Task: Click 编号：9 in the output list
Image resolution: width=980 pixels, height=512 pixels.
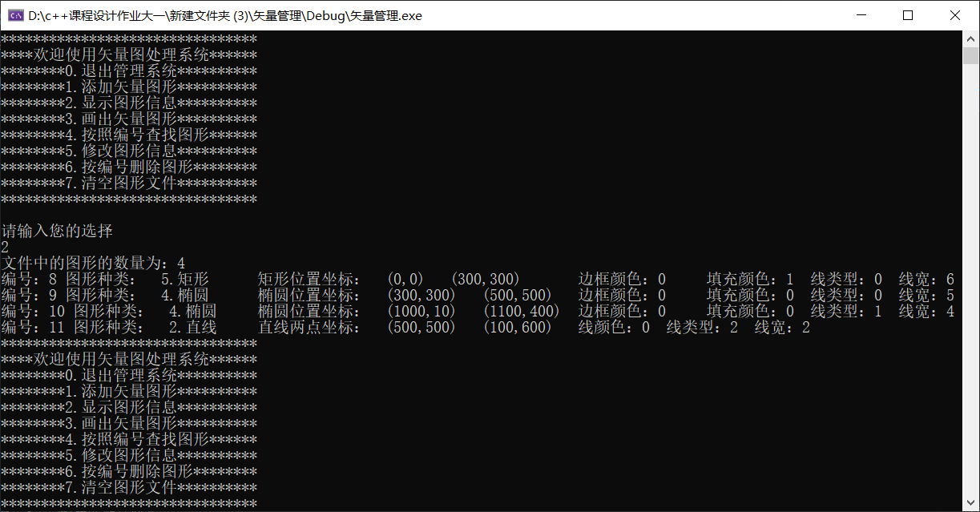Action: point(29,296)
